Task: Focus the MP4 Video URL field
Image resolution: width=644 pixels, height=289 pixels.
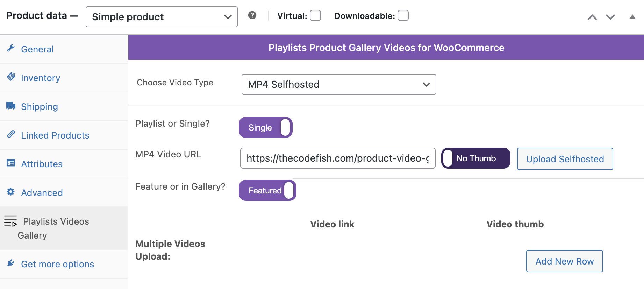Action: click(338, 158)
